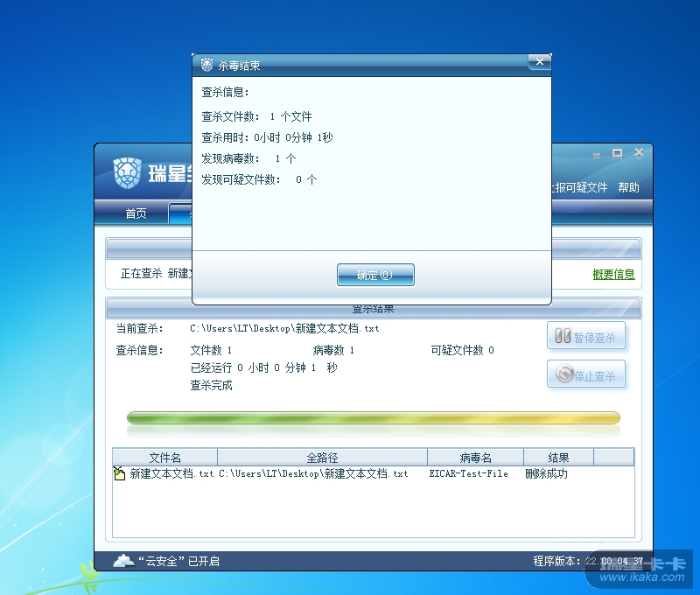700x595 pixels.
Task: Click the 删除成功 result cell
Action: click(x=546, y=473)
